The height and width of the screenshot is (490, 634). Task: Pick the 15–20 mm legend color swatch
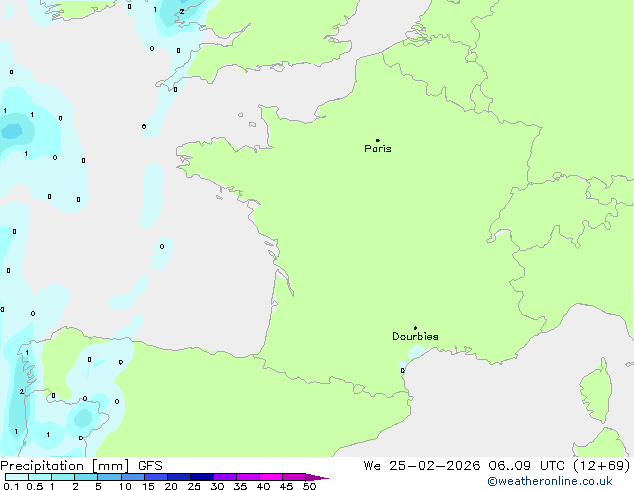(156, 477)
